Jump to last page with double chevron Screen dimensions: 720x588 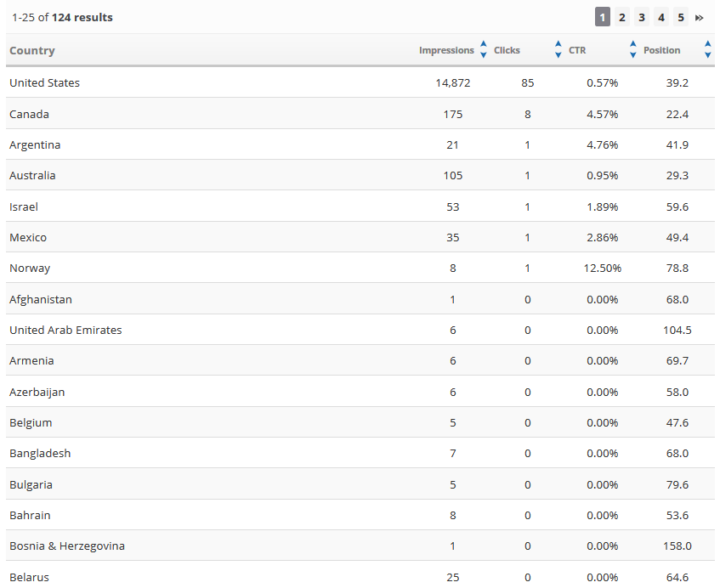tap(700, 18)
